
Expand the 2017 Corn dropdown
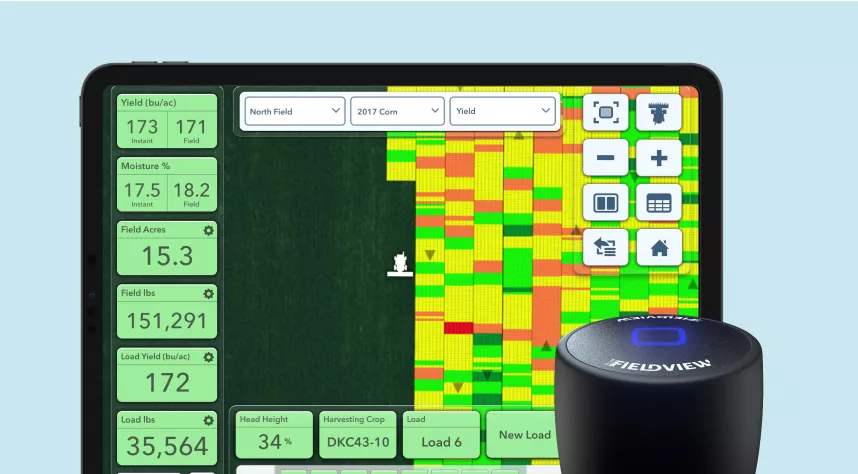click(x=397, y=111)
